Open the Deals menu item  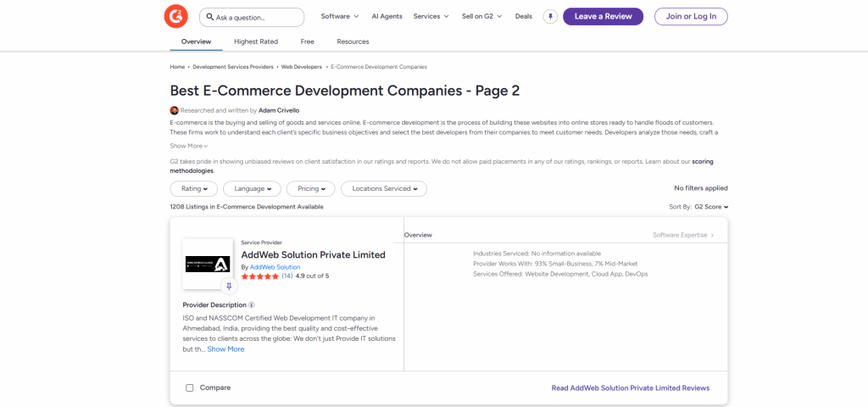(x=524, y=17)
